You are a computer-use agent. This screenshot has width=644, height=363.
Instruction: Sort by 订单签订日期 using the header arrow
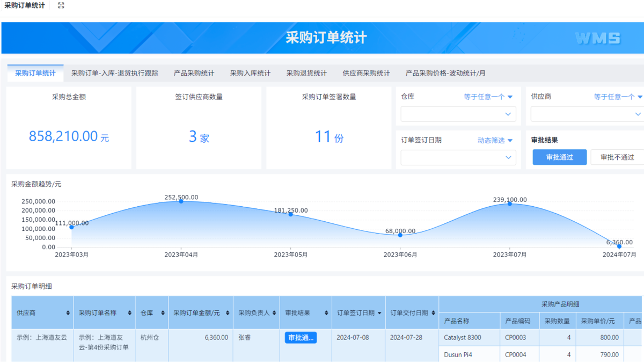coord(379,313)
